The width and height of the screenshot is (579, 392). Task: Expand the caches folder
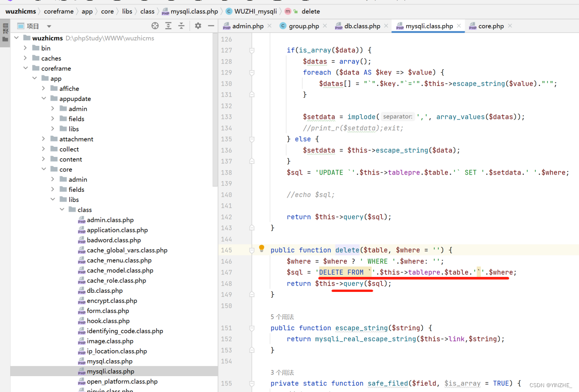click(26, 58)
